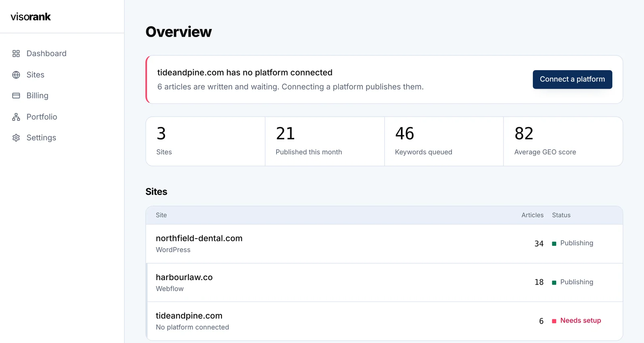Viewport: 644px width, 343px height.
Task: Click the Webflow platform label
Action: point(169,289)
